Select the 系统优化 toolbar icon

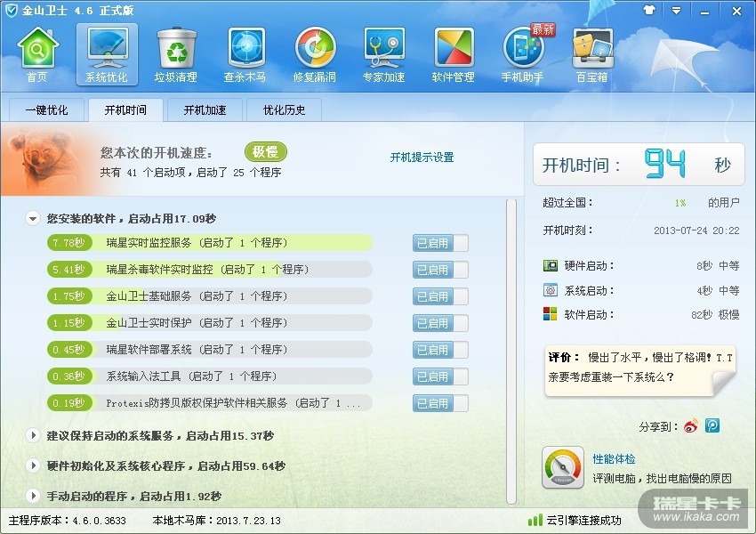coord(107,54)
